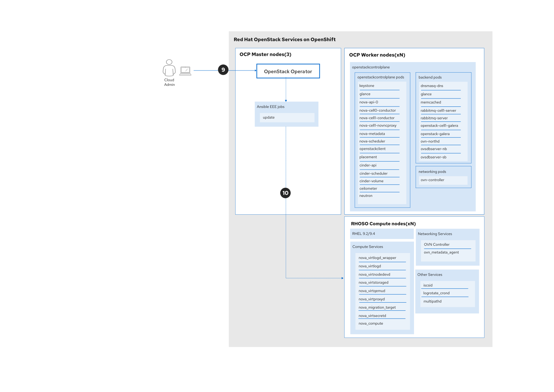Click the laptop icon beside Cloud Admin

[185, 71]
